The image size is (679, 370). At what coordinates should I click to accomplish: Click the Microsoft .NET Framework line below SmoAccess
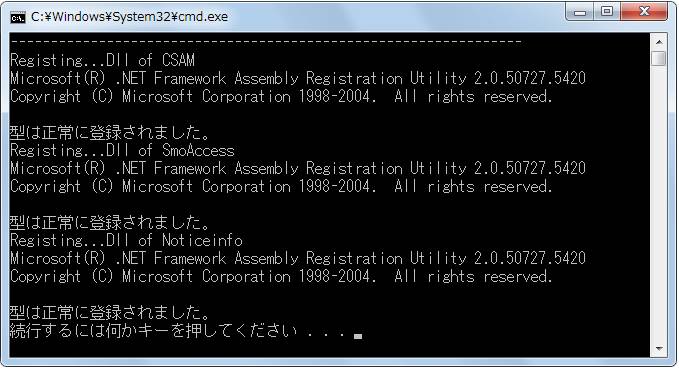tap(298, 169)
